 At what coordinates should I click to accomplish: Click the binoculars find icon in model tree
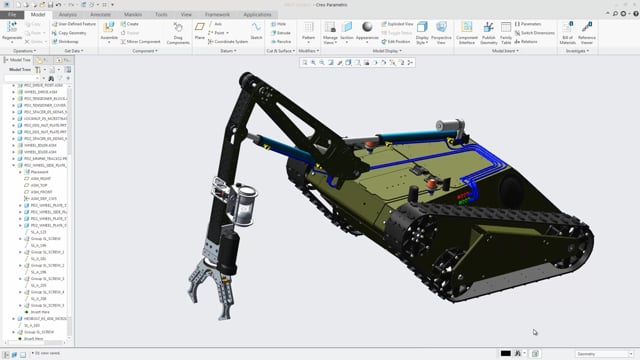51,78
